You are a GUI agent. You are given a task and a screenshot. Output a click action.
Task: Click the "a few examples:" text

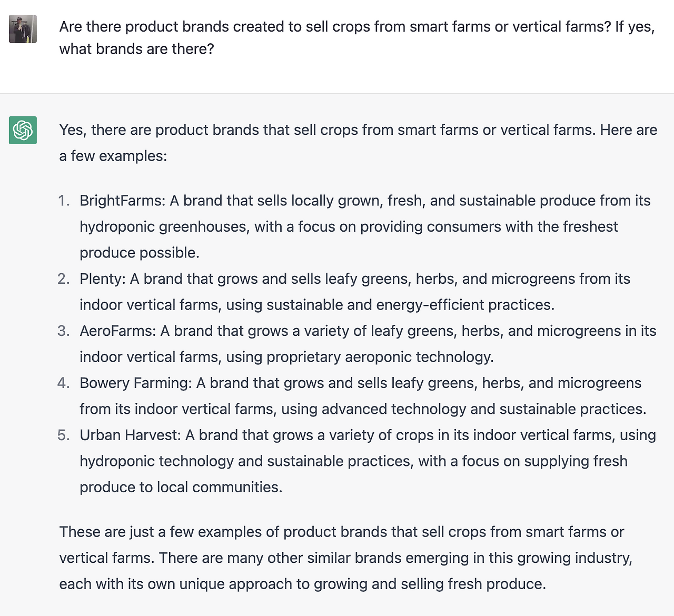coord(113,156)
